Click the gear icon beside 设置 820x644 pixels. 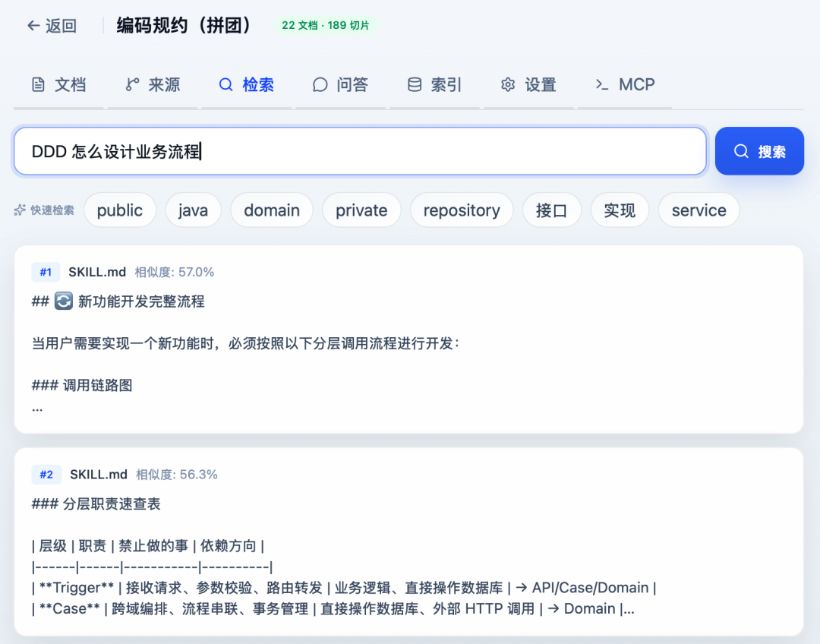pos(508,85)
